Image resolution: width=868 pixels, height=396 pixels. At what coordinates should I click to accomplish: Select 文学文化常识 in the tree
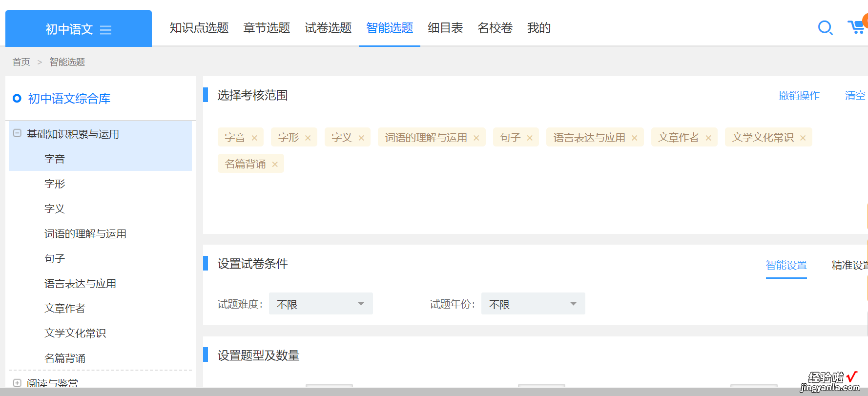pyautogui.click(x=75, y=333)
